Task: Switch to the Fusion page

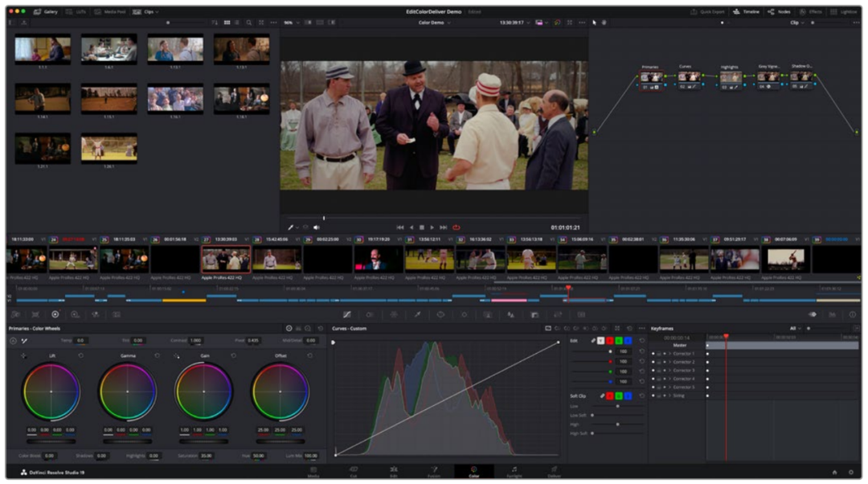Action: (434, 472)
